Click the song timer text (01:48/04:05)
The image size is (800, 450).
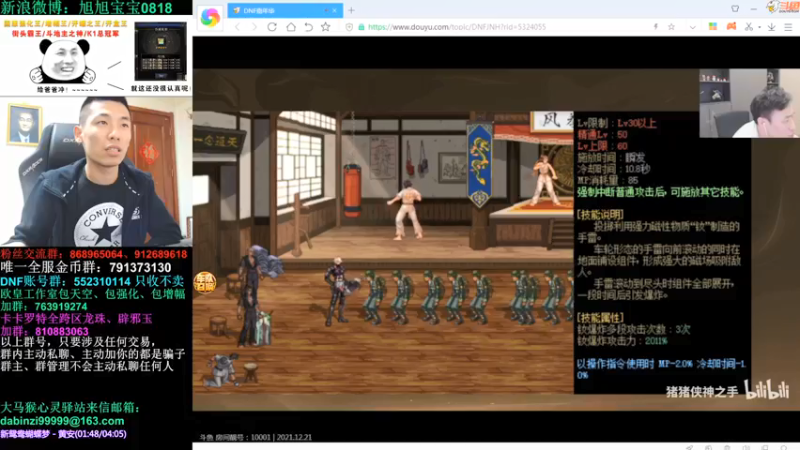[101, 434]
